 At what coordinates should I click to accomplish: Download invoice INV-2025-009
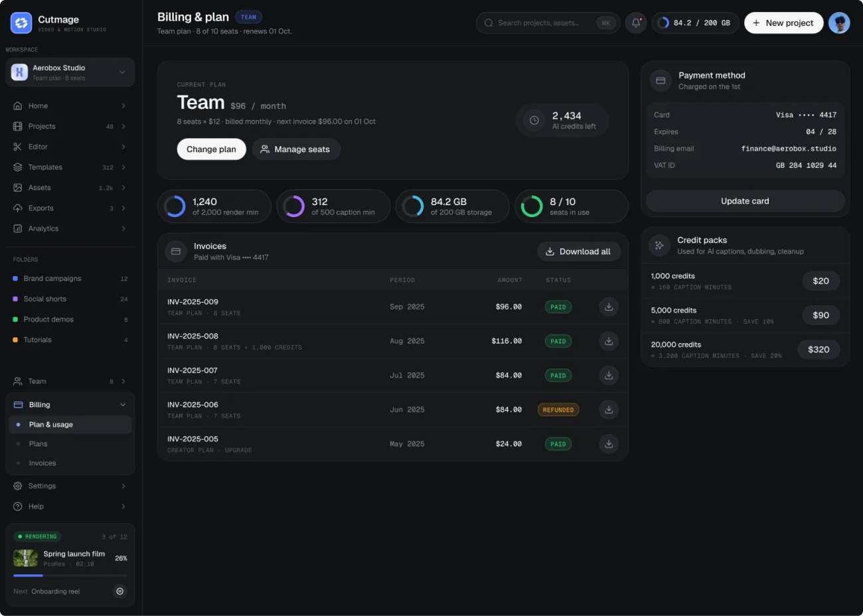tap(609, 307)
